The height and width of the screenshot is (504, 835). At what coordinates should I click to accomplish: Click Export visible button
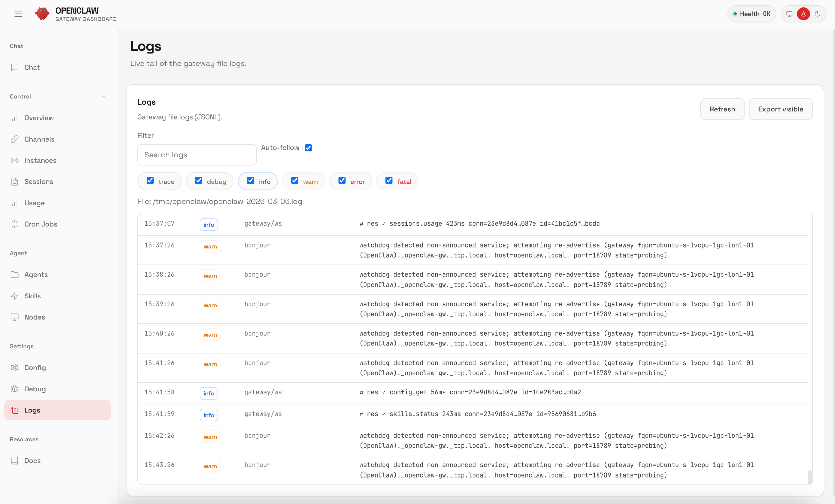click(x=780, y=109)
